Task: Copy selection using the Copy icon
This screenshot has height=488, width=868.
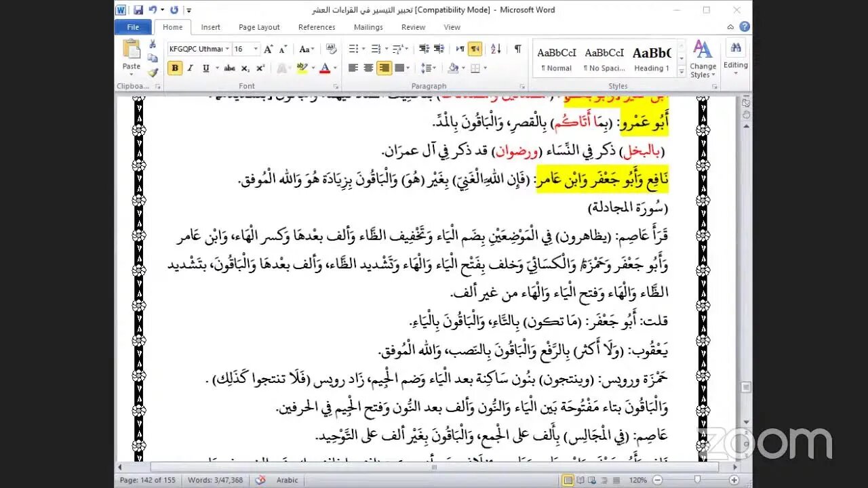Action: 153,58
